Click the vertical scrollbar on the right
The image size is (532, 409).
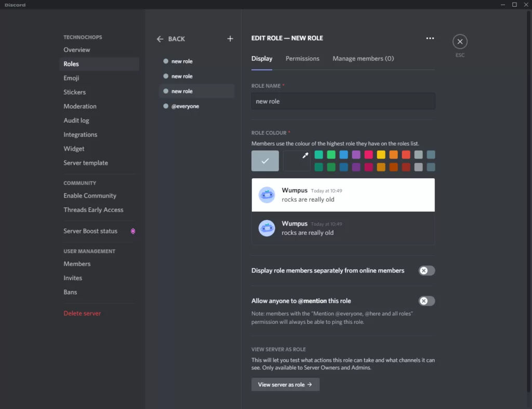pyautogui.click(x=528, y=202)
